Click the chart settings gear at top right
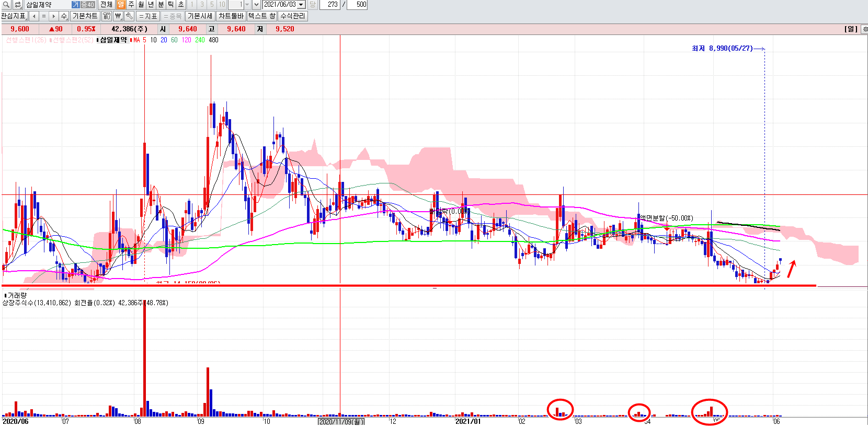The image size is (868, 427). tap(865, 29)
